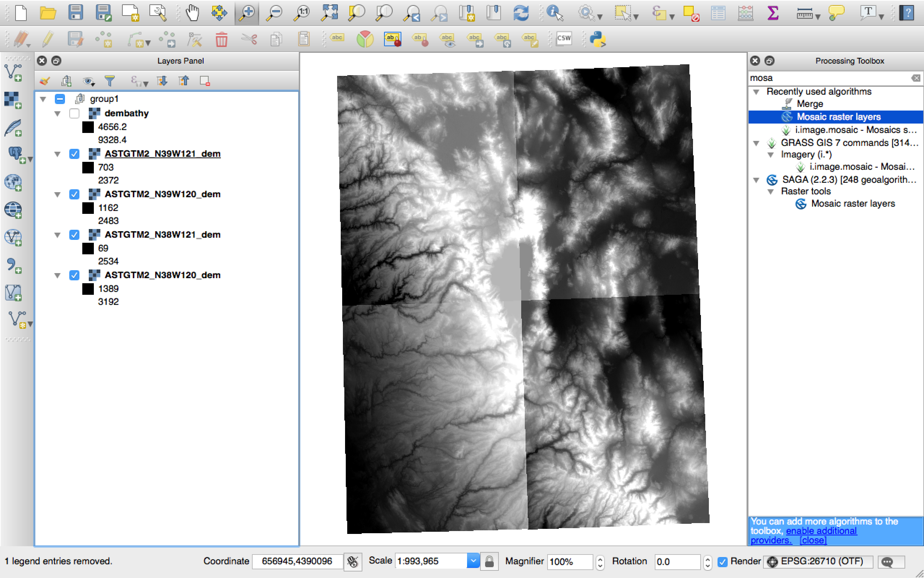This screenshot has width=924, height=578.
Task: Select the Identify Features tool
Action: (x=554, y=13)
